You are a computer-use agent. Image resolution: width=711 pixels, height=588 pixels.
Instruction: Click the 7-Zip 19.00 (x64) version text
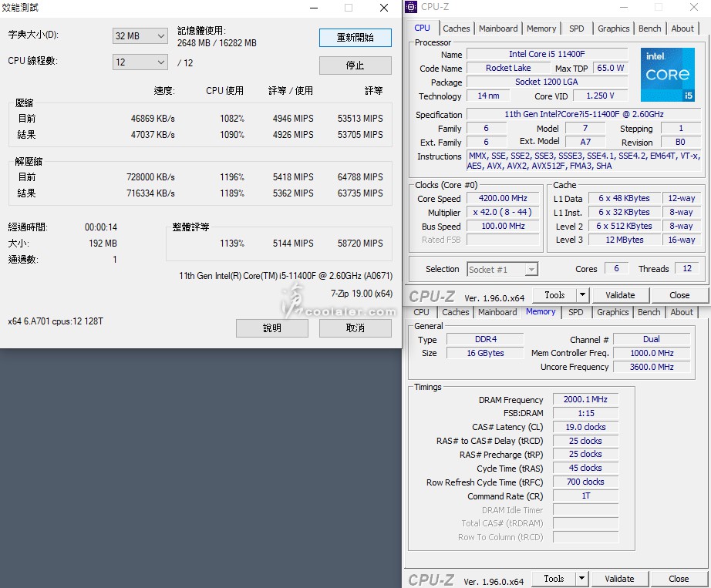click(x=362, y=294)
